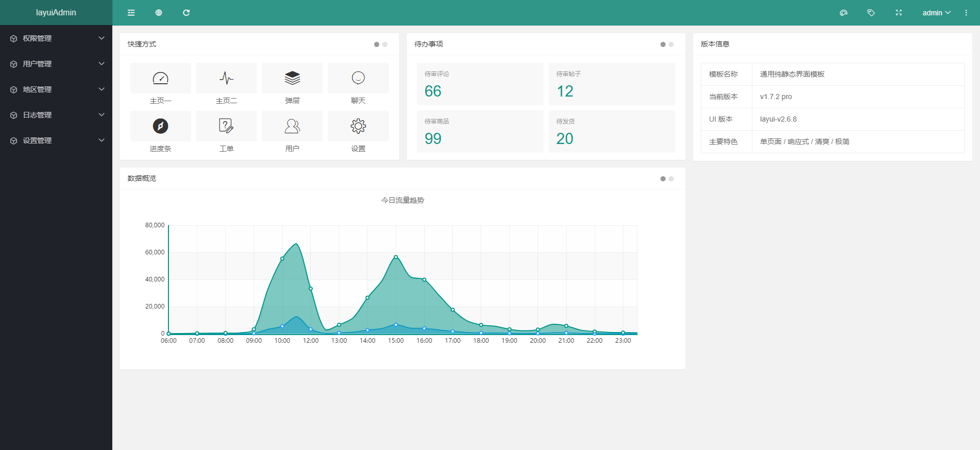This screenshot has width=980, height=450.
Task: Select second indicator dot in 数据概览 panel
Action: coord(671,179)
